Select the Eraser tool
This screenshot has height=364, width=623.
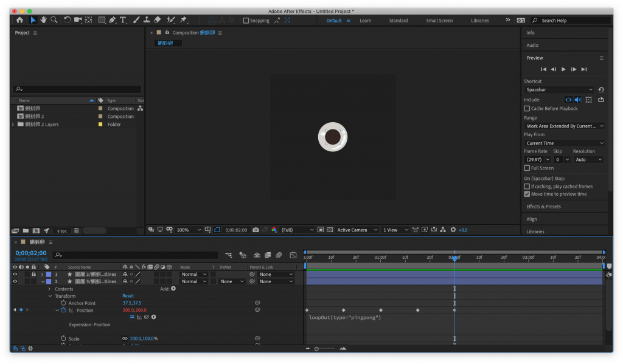tap(158, 20)
